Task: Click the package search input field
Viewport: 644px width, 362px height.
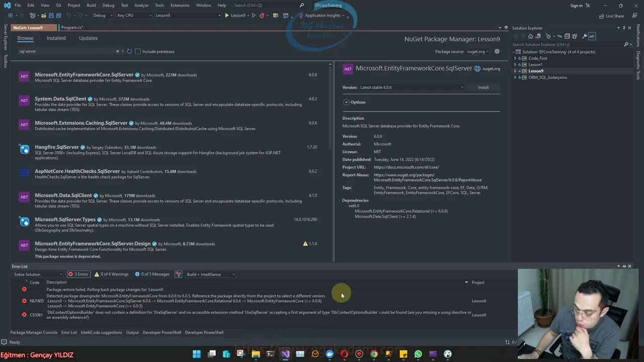Action: (66, 51)
